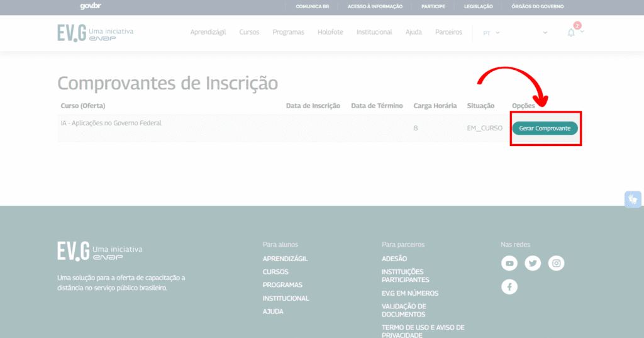Click the carga horária value 8
644x338 pixels.
point(416,128)
